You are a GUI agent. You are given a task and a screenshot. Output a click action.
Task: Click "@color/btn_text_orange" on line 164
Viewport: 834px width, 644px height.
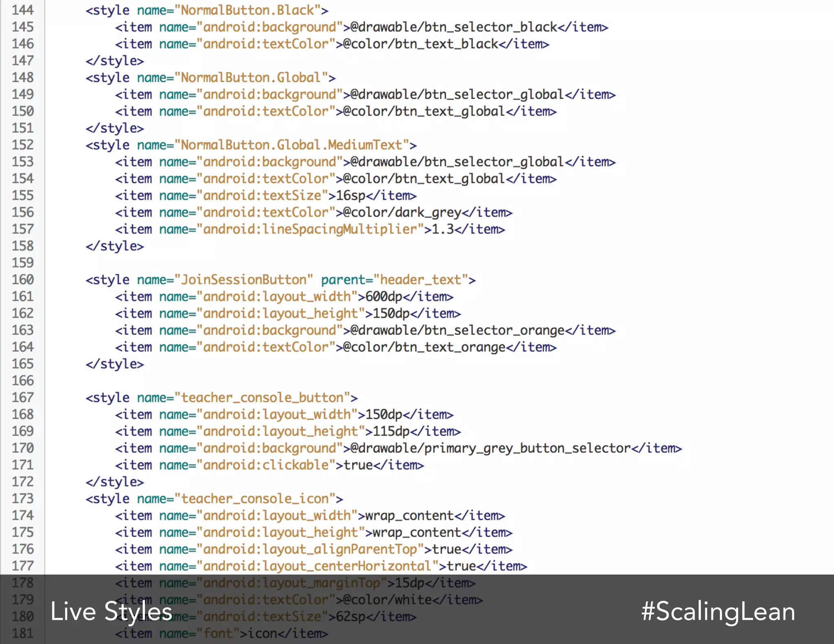coord(424,347)
